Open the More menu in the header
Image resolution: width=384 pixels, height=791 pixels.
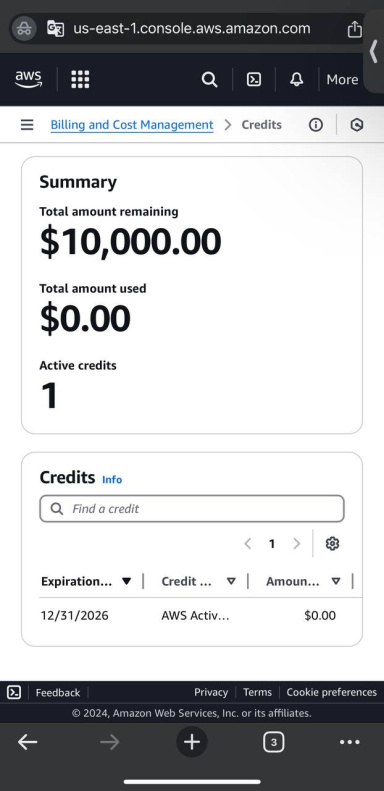tap(342, 80)
